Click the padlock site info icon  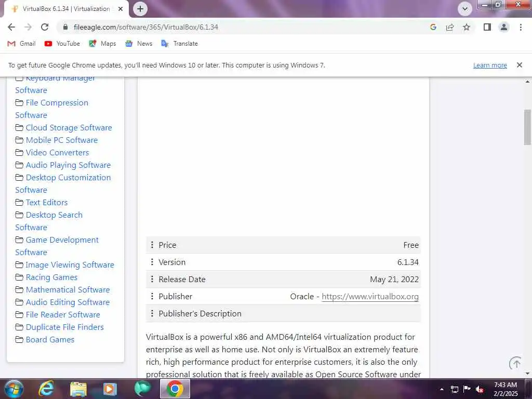pos(65,27)
